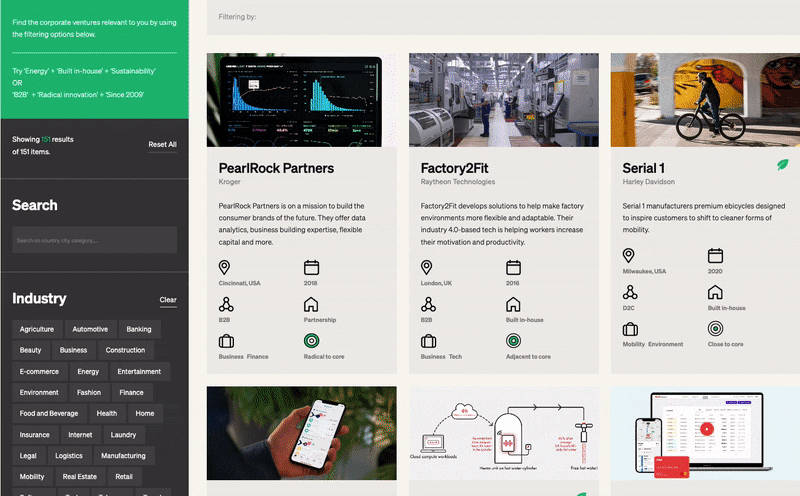Select the Food and Beverage industry tag
800x496 pixels.
(x=49, y=413)
